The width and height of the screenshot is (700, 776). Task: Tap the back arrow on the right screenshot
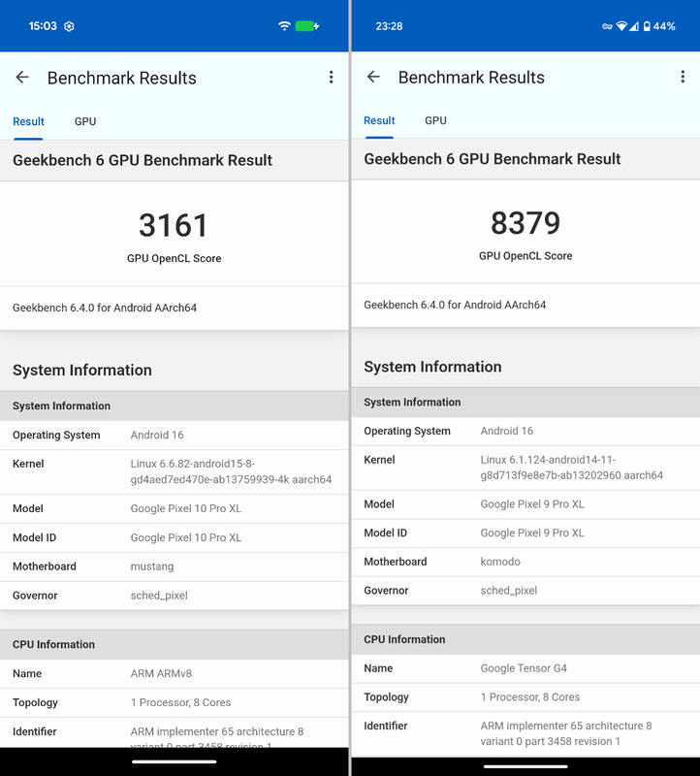[374, 77]
